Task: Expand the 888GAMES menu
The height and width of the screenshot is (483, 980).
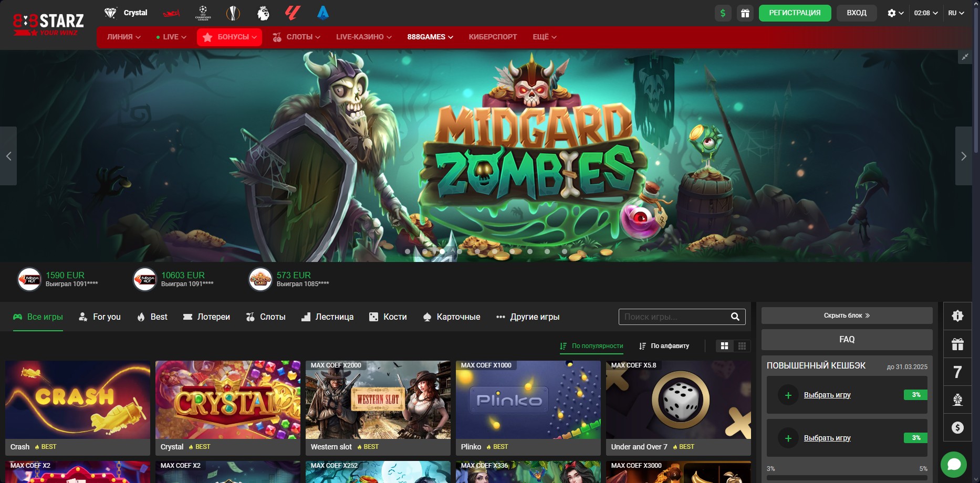Action: 430,37
